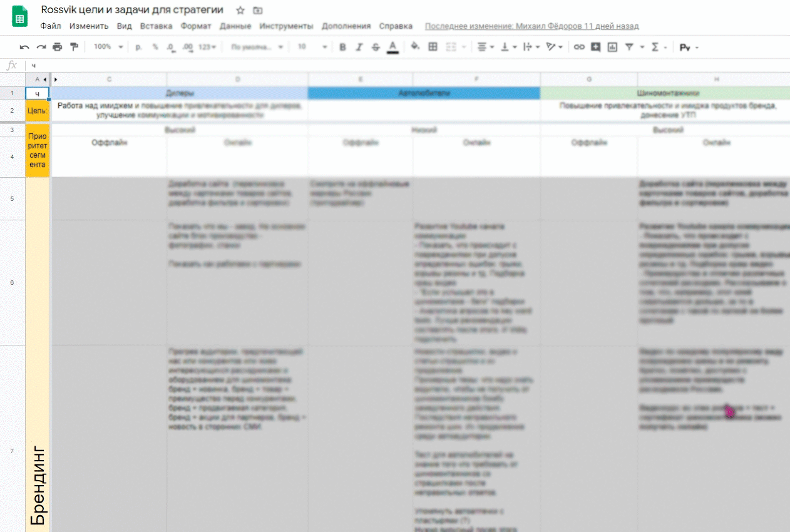Screen dimensions: 790x532
Task: Move document to a folder
Action: coord(258,11)
